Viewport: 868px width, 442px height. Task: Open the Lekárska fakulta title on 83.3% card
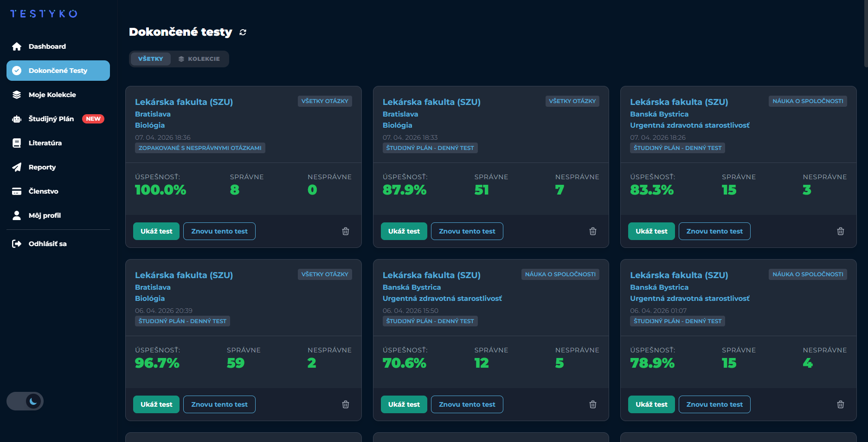coord(679,102)
